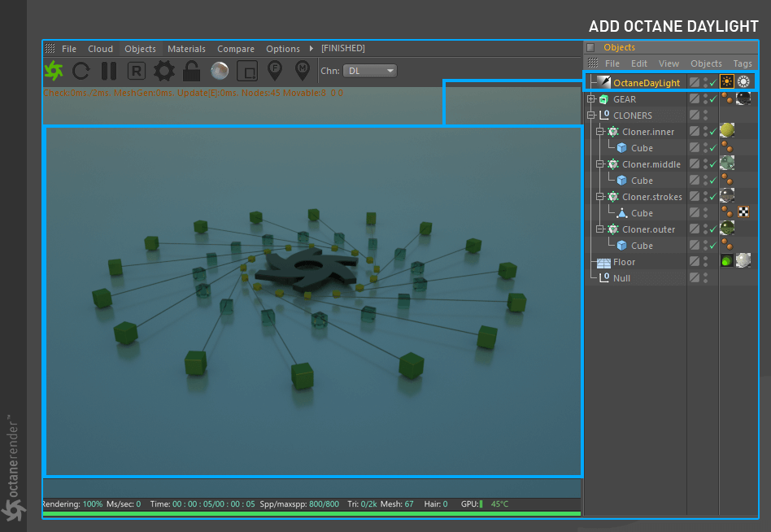Viewport: 771px width, 532px height.
Task: Open the Objects panel Tags menu
Action: coord(743,63)
